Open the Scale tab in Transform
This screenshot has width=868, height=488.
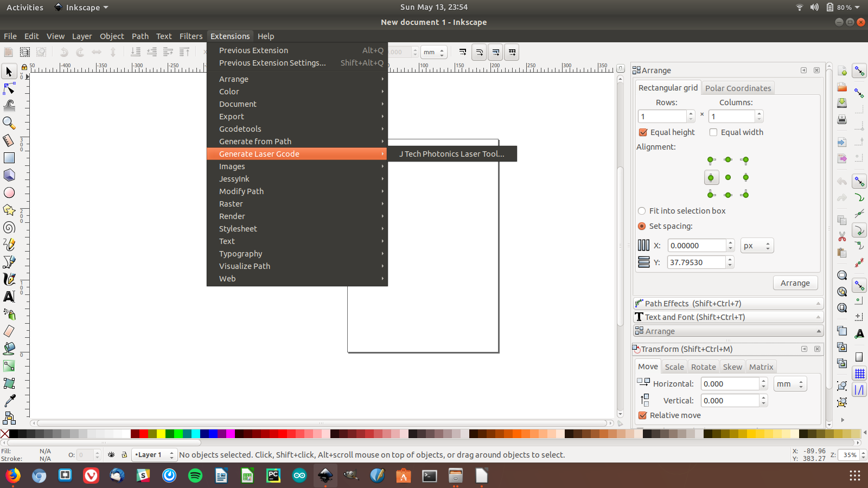click(674, 367)
